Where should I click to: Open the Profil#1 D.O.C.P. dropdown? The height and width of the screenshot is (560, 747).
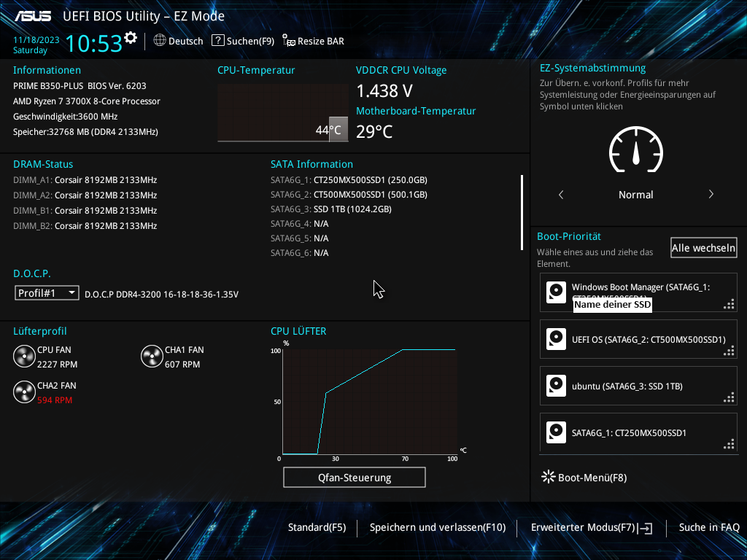(x=47, y=293)
